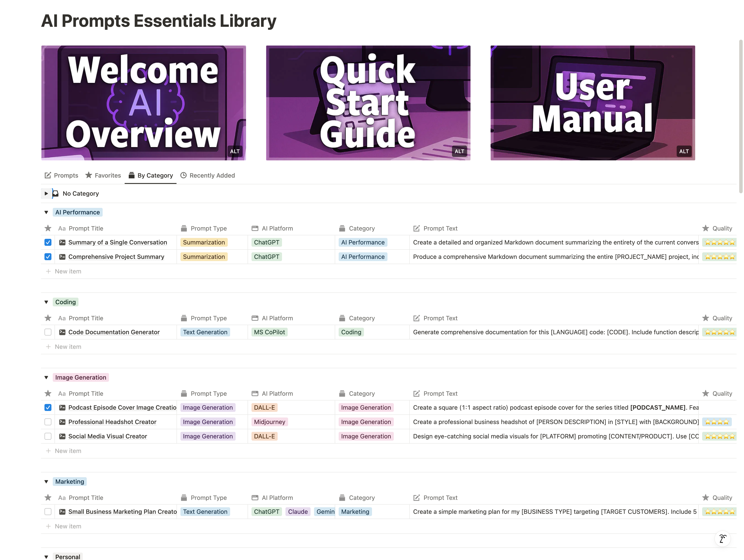Click the vertical page scrollbar

coord(741,116)
